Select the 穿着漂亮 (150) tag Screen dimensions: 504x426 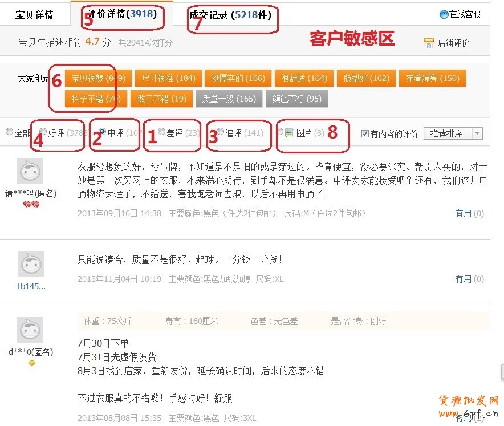[432, 78]
